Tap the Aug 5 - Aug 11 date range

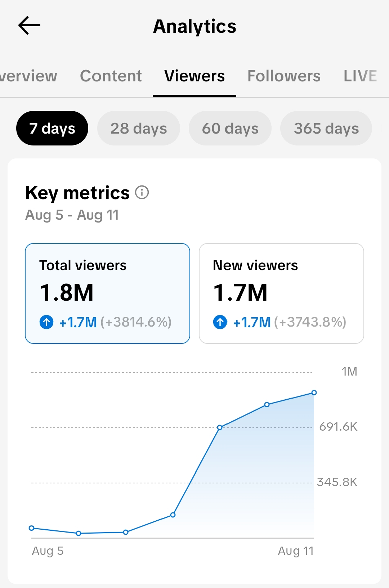point(72,215)
